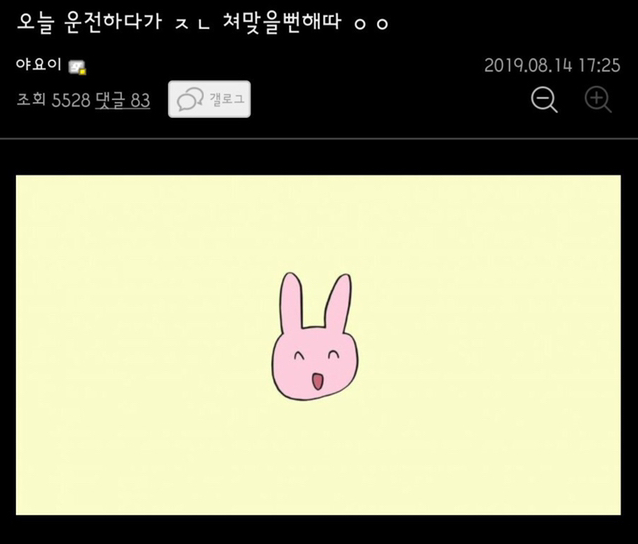Click the 갤로그 text label
638x544 pixels.
pyautogui.click(x=226, y=100)
